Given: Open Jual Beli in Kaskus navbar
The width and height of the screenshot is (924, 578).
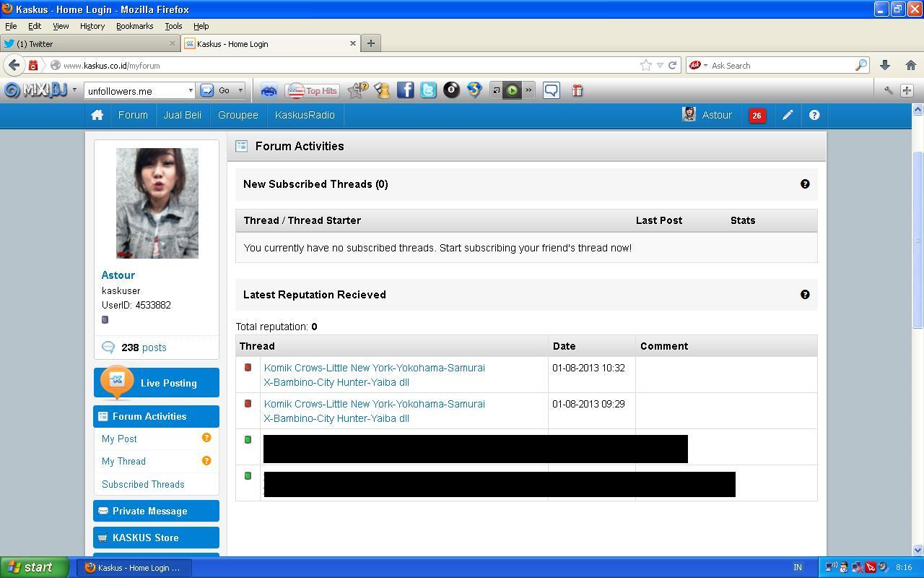Looking at the screenshot, I should coord(182,115).
